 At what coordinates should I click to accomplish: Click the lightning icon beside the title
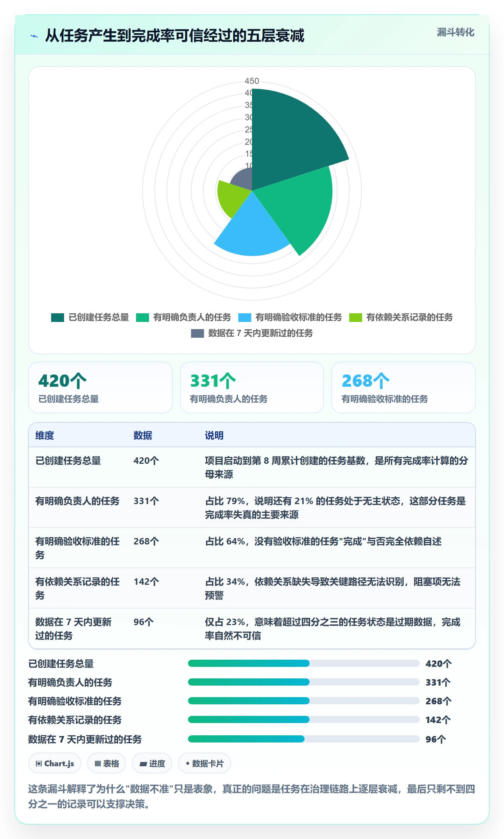[x=34, y=36]
